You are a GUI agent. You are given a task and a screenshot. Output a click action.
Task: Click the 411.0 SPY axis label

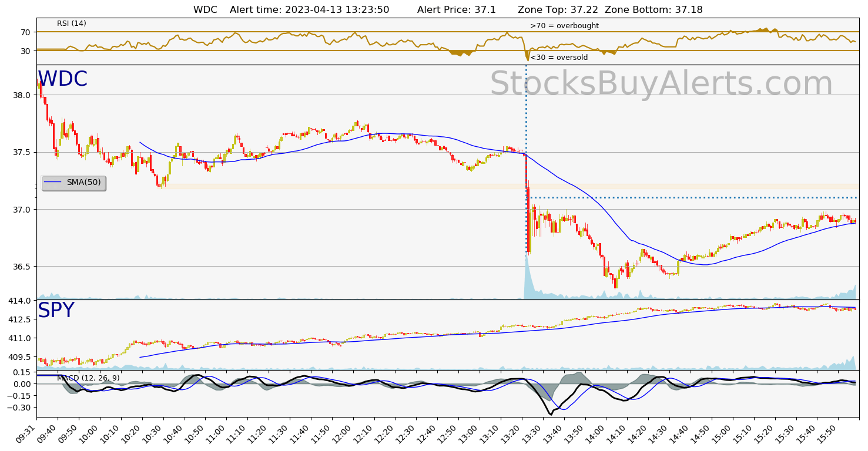coord(21,338)
